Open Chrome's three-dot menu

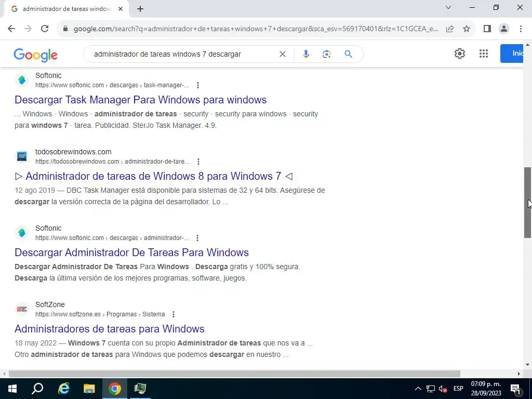point(521,29)
